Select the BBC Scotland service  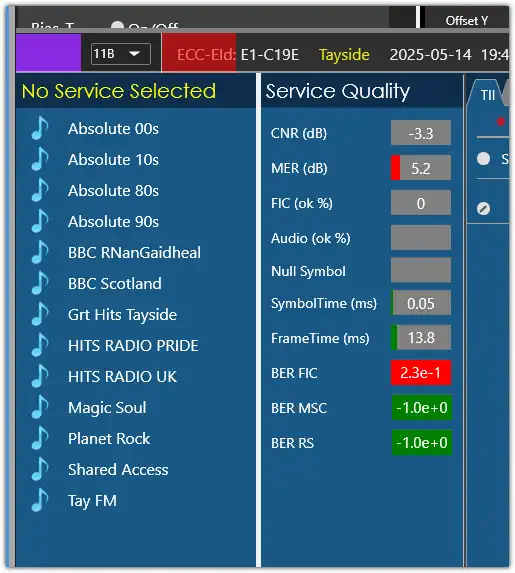[x=115, y=284]
